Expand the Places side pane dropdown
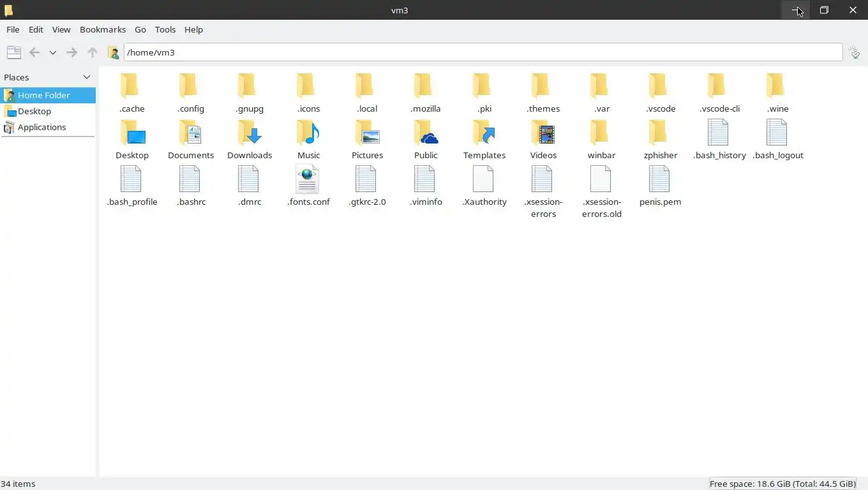 [87, 77]
